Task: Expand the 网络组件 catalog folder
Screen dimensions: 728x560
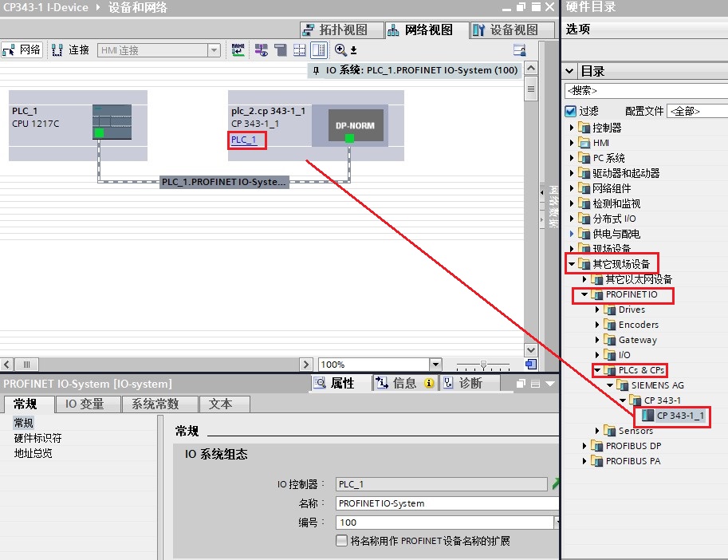Action: pos(572,188)
